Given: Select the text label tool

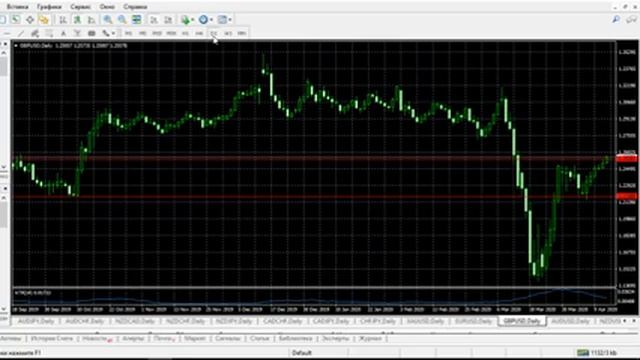Looking at the screenshot, I should coord(77,33).
